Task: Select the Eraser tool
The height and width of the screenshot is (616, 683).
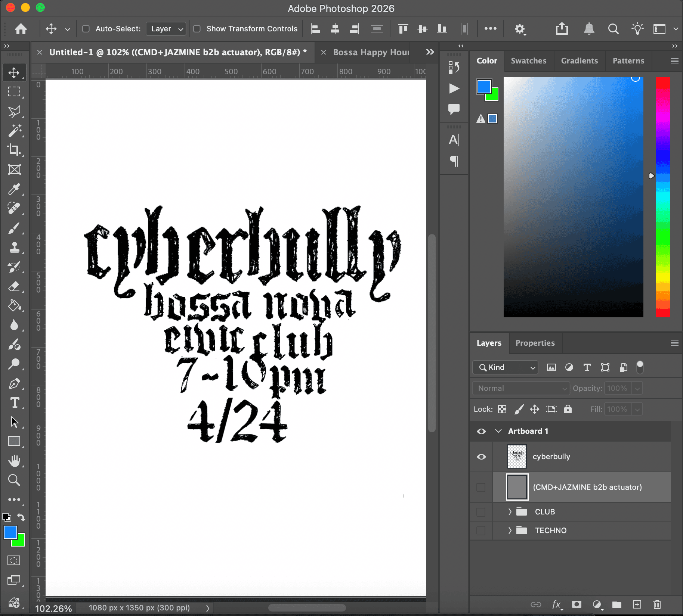Action: click(x=14, y=286)
